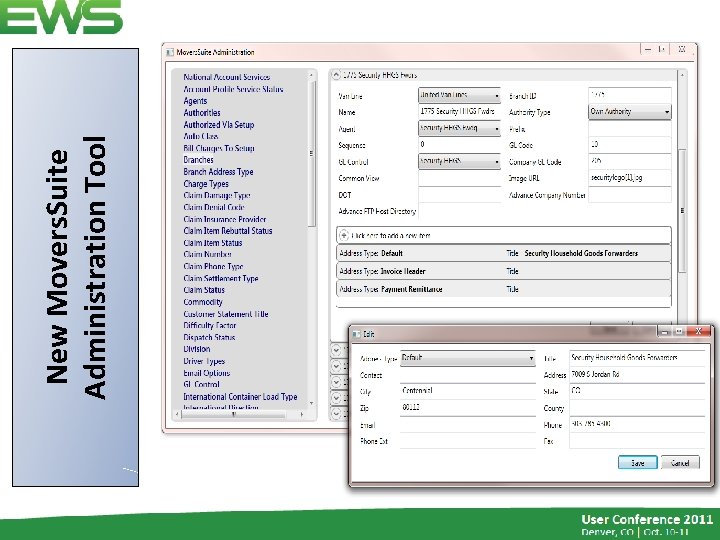Click the GL Code field
This screenshot has width=720, height=540.
point(630,145)
